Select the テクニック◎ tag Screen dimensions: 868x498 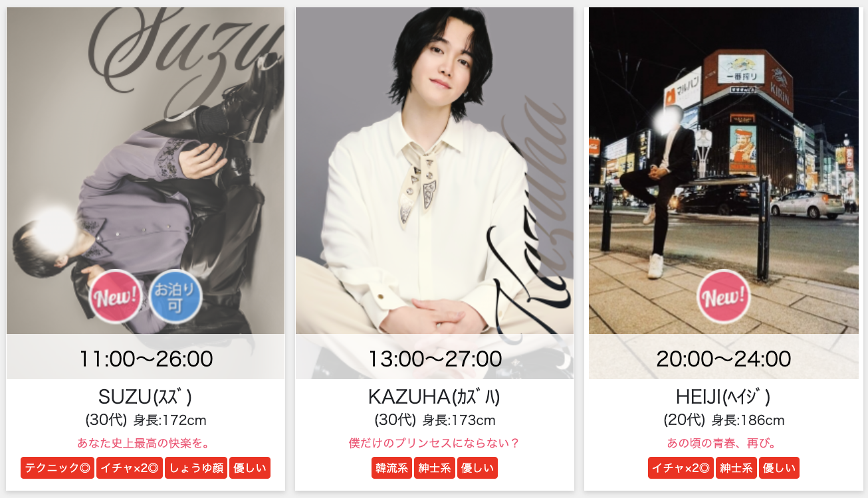point(57,468)
